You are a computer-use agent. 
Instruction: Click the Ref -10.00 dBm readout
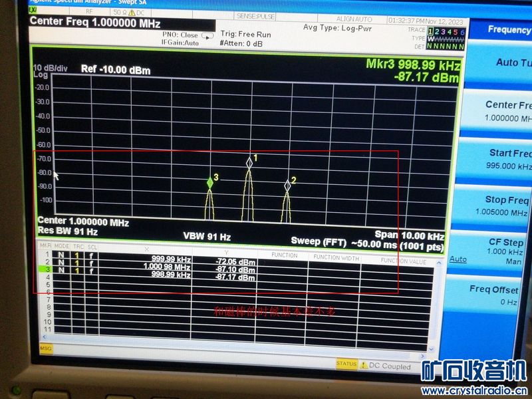(116, 70)
